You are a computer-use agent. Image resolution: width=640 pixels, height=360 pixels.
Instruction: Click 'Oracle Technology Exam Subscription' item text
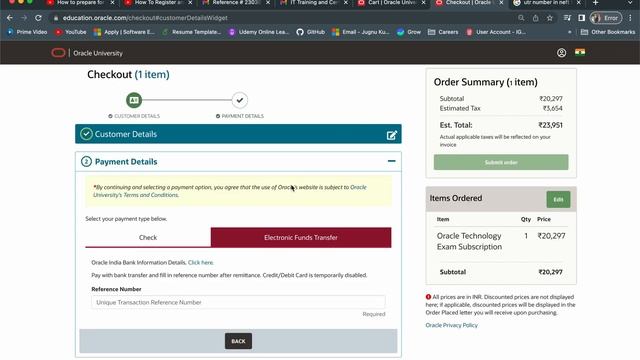click(469, 241)
